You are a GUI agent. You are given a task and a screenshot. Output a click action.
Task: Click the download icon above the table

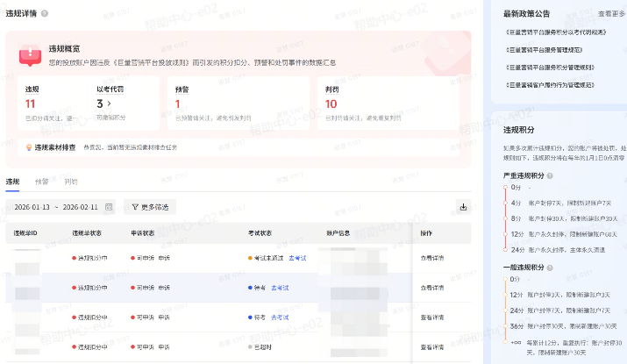tap(463, 207)
